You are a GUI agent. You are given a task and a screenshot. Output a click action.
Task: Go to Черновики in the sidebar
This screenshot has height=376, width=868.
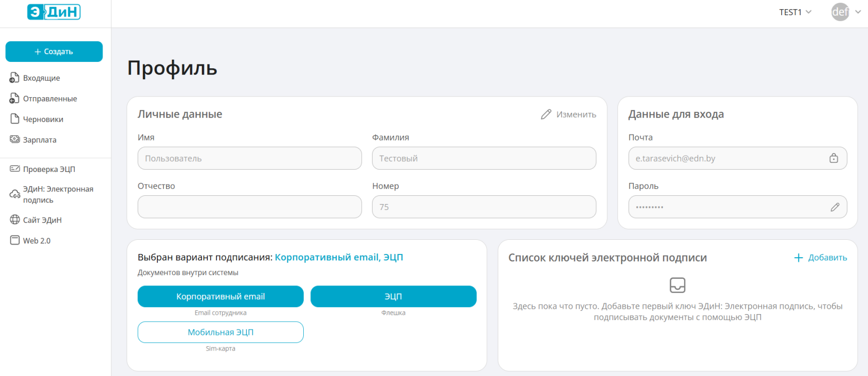point(43,119)
